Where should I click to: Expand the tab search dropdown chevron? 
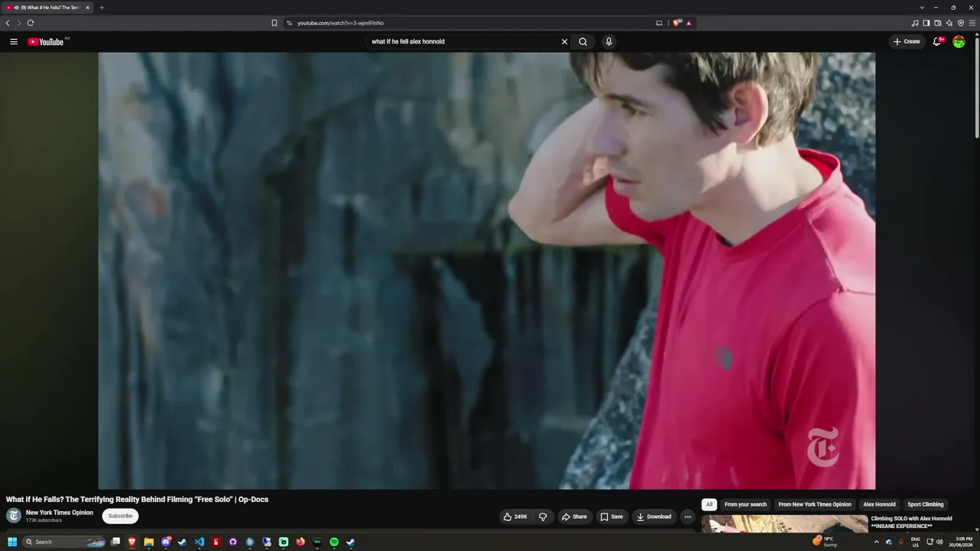point(922,8)
